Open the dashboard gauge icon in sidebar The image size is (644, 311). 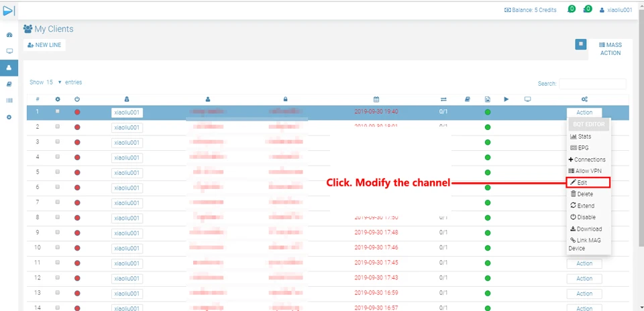(9, 36)
